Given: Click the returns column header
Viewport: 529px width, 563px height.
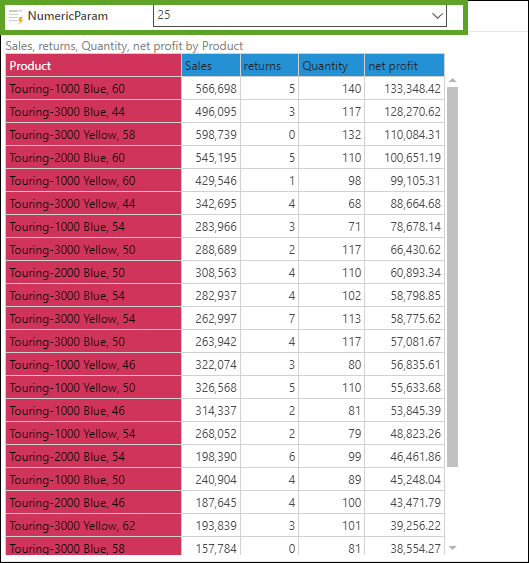Looking at the screenshot, I should 269,65.
